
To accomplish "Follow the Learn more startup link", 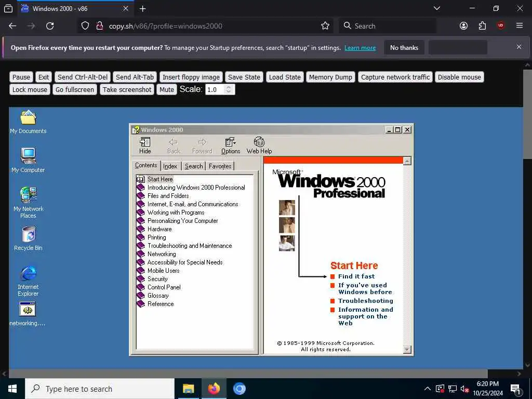I will click(360, 48).
